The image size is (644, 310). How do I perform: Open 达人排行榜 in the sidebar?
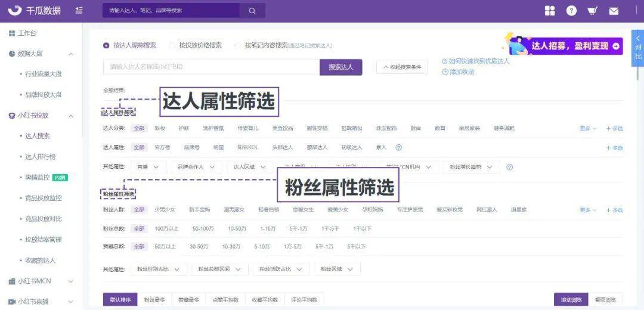point(41,156)
